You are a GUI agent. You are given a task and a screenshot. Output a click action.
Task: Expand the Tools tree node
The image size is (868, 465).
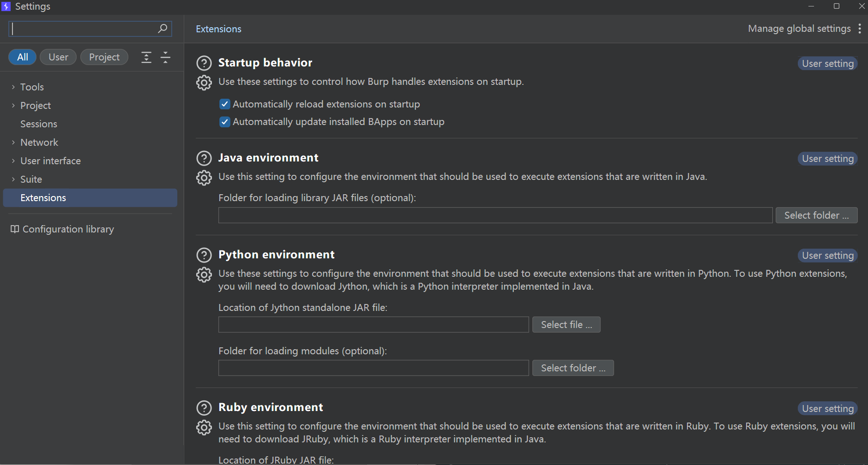[13, 87]
